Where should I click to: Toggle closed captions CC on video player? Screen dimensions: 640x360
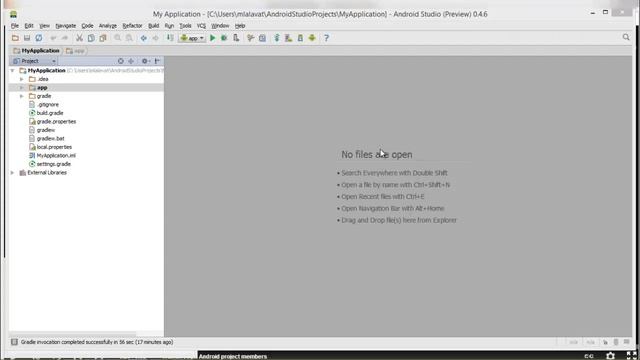[589, 356]
